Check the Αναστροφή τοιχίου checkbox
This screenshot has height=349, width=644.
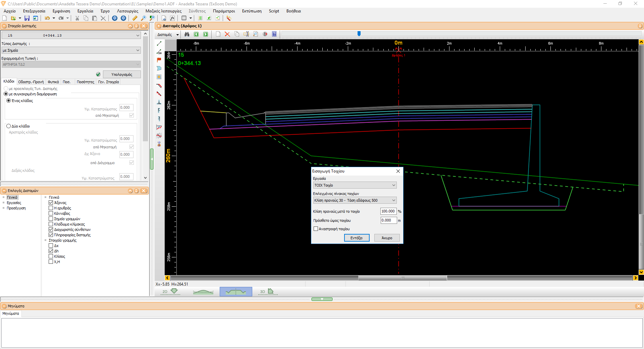coord(316,229)
